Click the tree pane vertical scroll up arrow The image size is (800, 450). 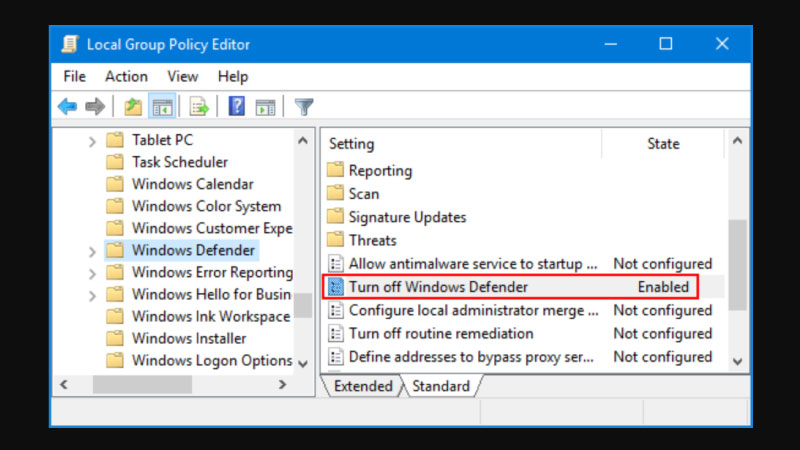[x=303, y=141]
